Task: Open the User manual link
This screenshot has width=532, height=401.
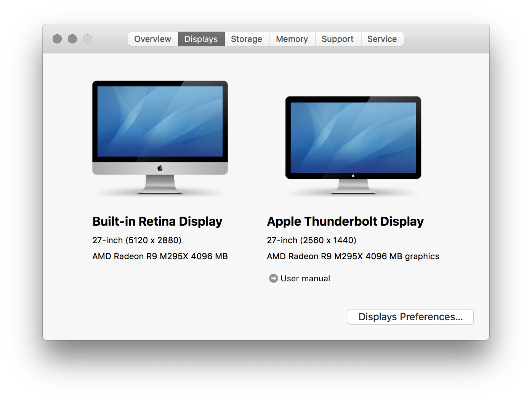Action: (305, 278)
